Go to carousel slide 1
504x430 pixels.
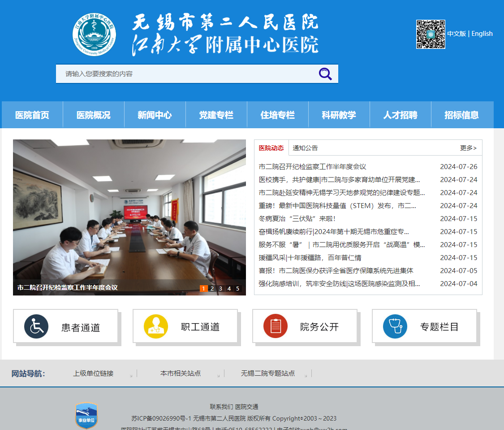click(x=203, y=288)
